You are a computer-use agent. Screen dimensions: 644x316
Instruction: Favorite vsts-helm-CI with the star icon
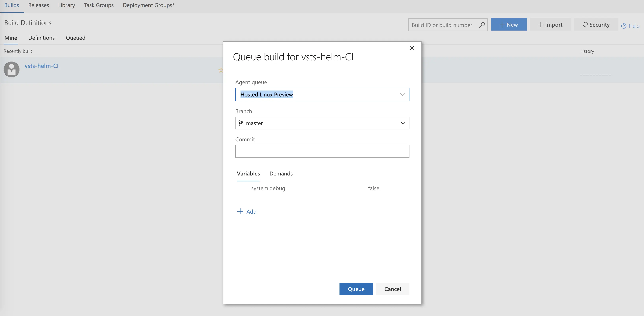point(220,70)
